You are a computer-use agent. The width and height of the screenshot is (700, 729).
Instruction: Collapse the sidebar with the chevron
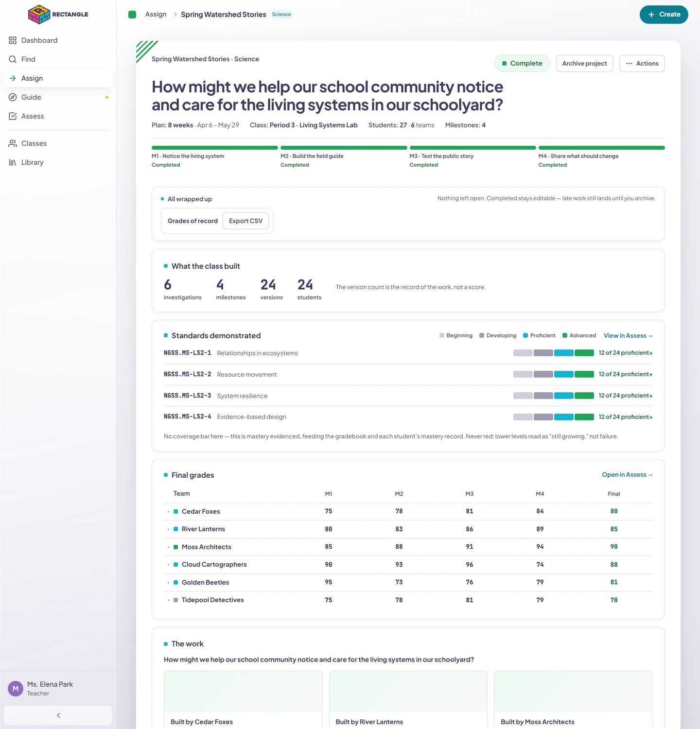click(58, 715)
